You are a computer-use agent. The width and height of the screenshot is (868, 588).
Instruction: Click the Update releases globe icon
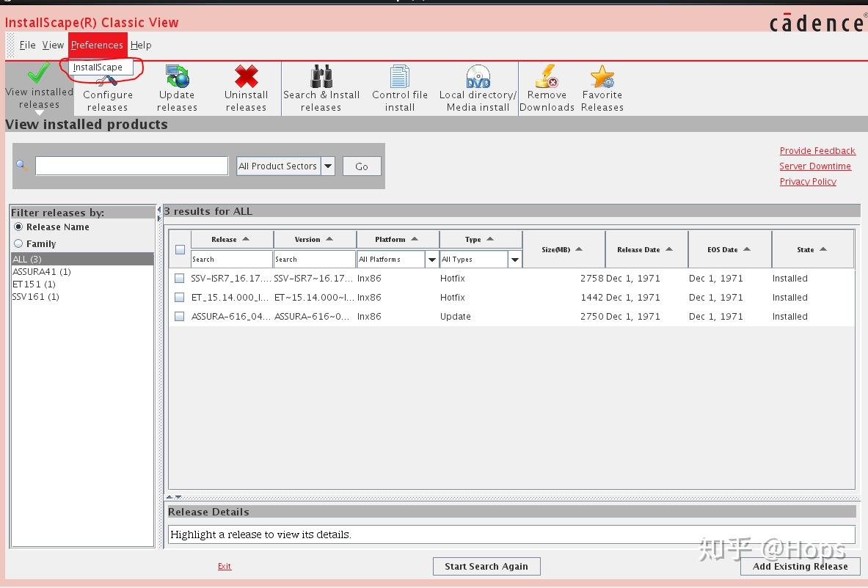177,76
